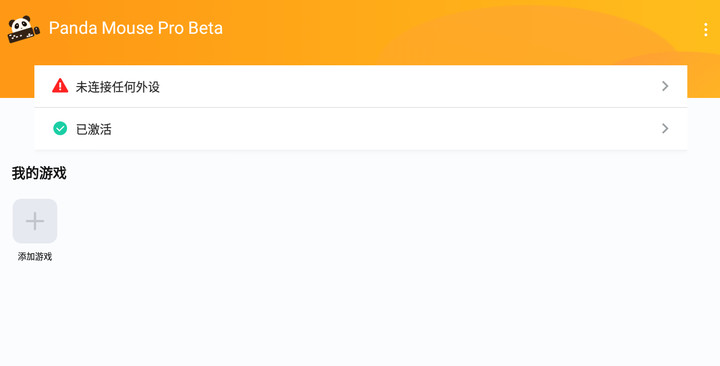720x366 pixels.
Task: Open the three-dot overflow menu
Action: pyautogui.click(x=706, y=29)
